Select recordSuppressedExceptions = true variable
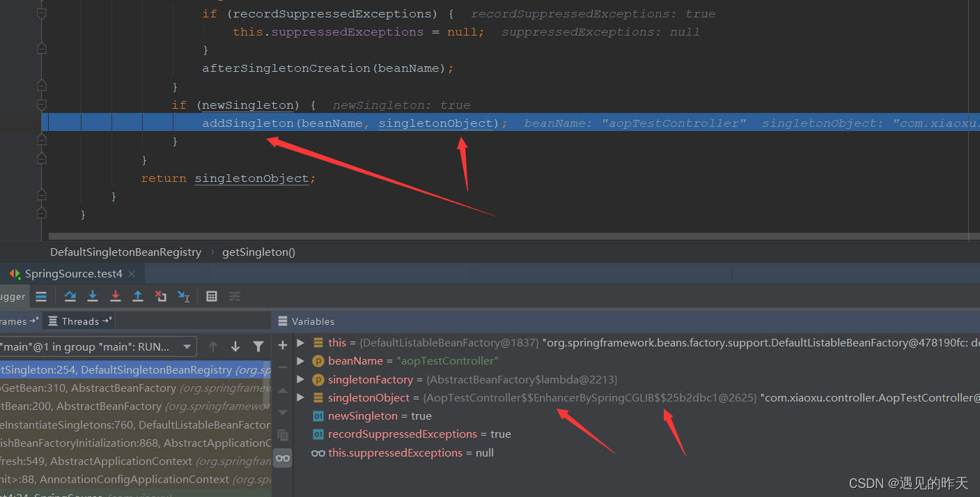 point(419,434)
